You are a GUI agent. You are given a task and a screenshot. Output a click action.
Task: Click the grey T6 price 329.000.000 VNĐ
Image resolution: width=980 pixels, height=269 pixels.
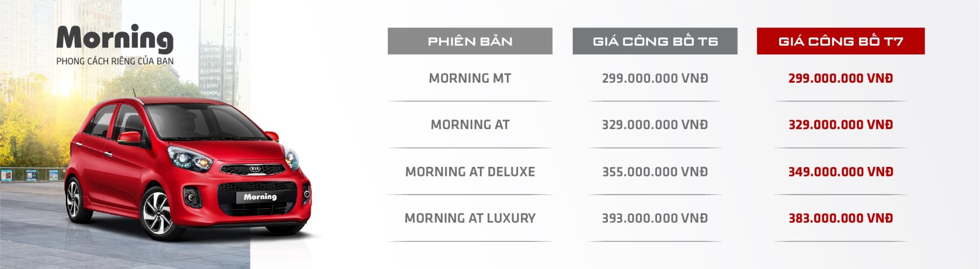(x=655, y=125)
